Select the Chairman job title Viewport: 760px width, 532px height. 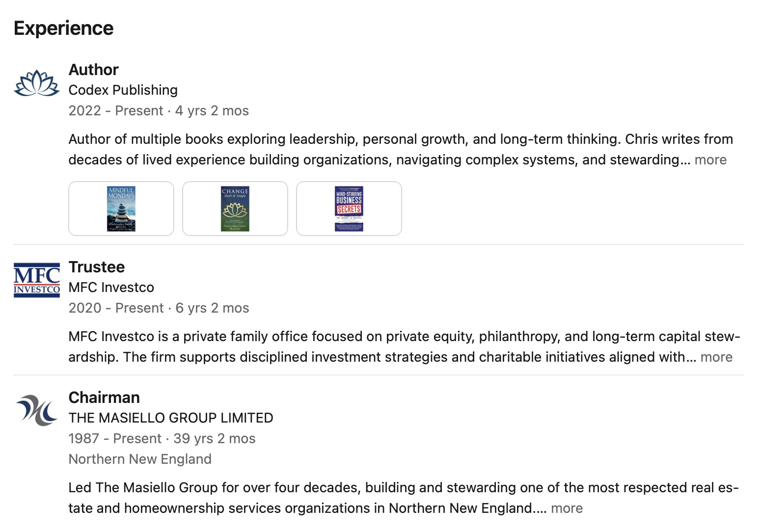104,398
